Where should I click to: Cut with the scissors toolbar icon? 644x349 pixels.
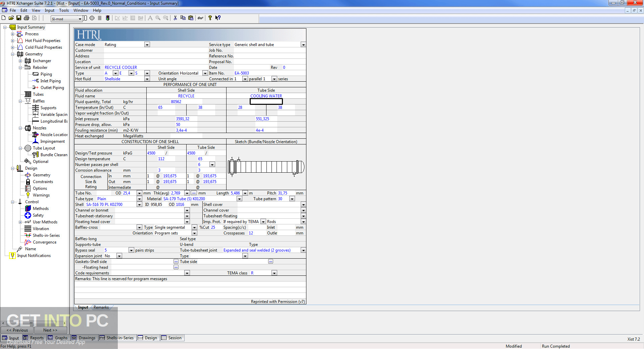pyautogui.click(x=175, y=18)
